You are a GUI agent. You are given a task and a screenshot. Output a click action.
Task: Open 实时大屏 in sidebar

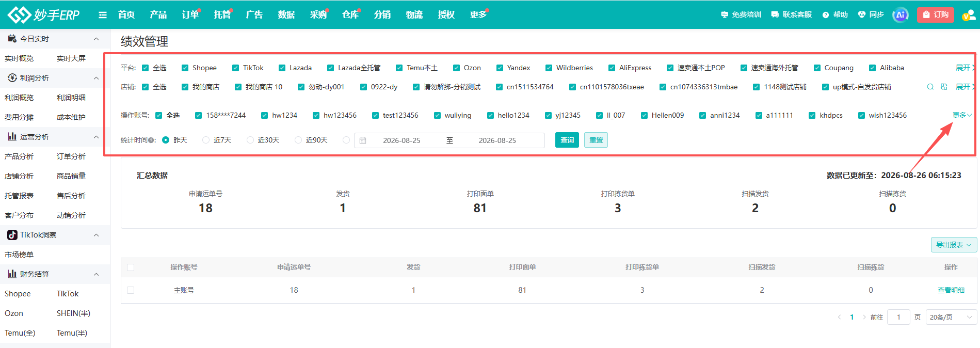click(71, 58)
